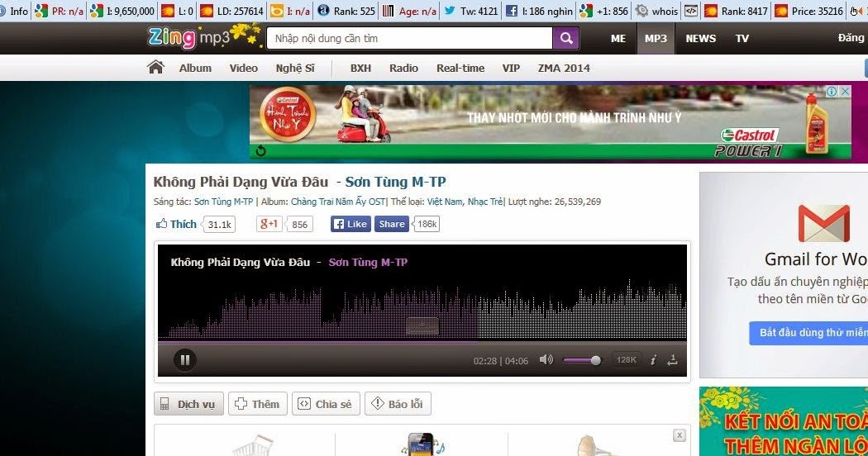Open the Nghệ Sĩ menu item
Screen dimensions: 868x456
(x=295, y=68)
